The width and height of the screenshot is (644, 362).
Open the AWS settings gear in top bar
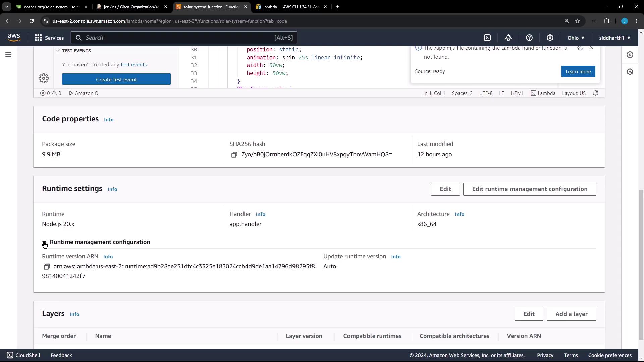(x=550, y=38)
